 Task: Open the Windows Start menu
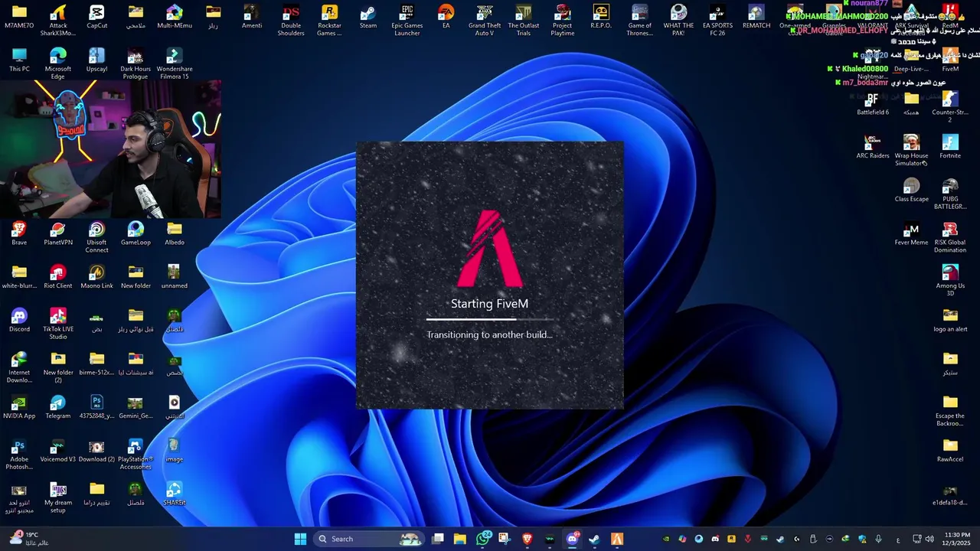pos(300,539)
